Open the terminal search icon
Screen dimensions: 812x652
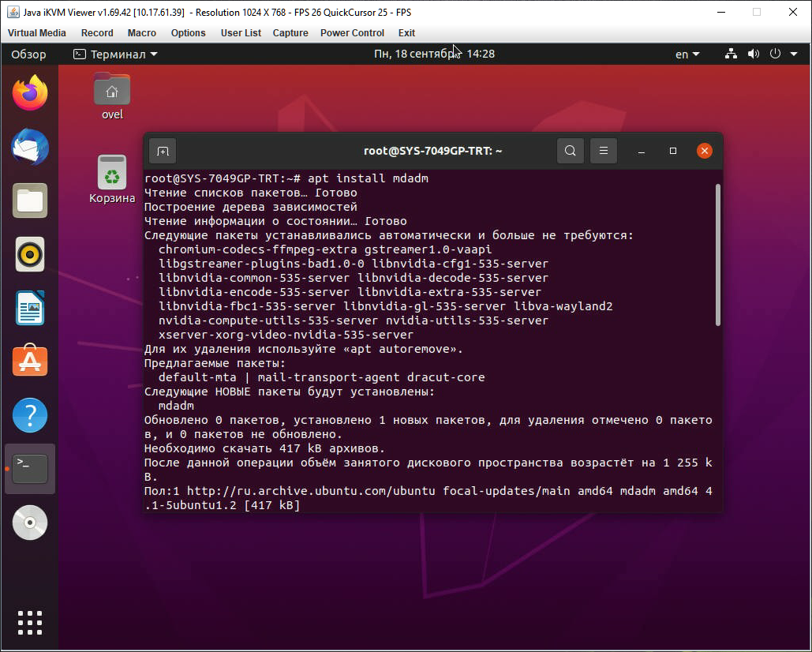click(x=571, y=151)
